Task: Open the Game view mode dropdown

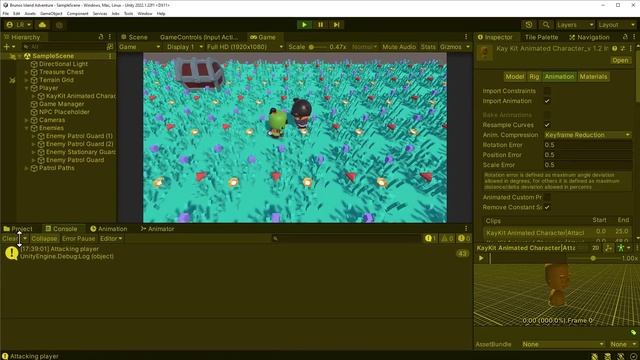Action: tap(140, 47)
